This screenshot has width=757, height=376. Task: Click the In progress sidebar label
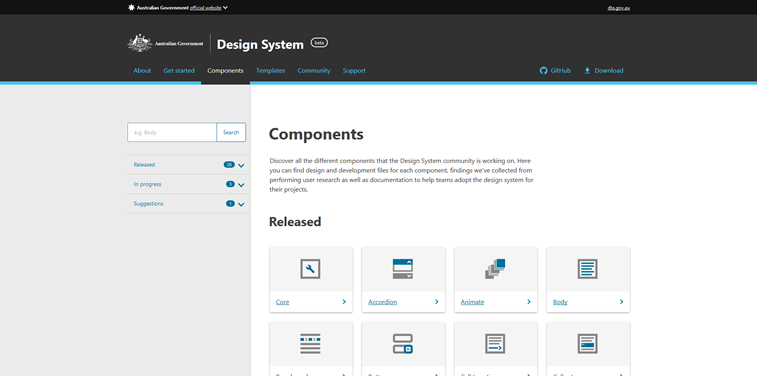(148, 184)
